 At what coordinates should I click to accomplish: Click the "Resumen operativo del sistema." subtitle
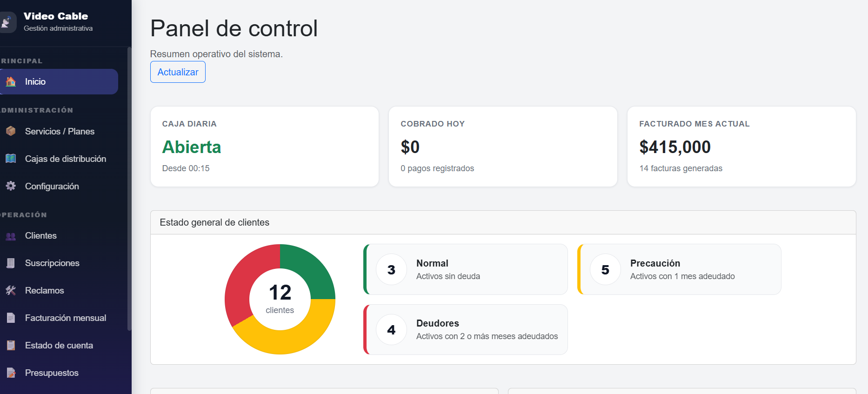pyautogui.click(x=216, y=54)
